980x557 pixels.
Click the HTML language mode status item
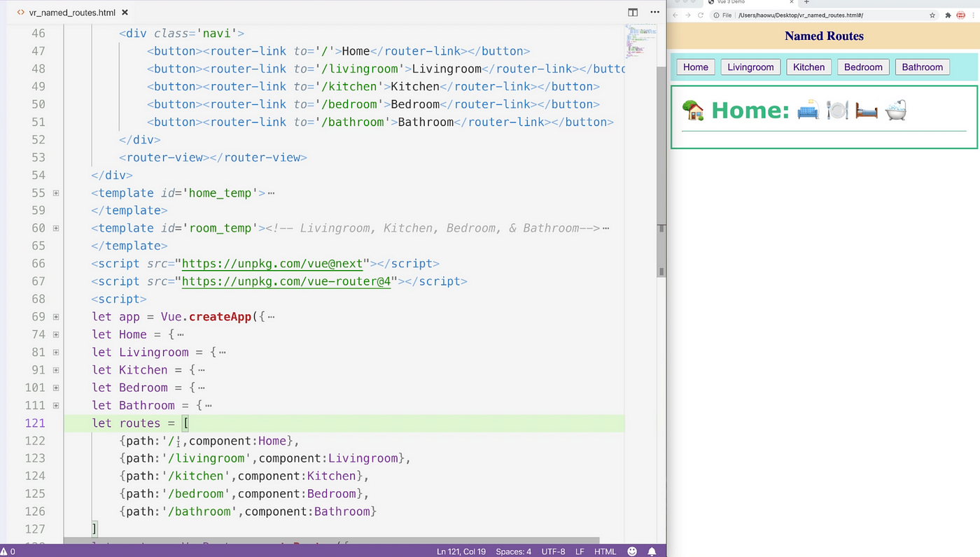click(x=605, y=551)
